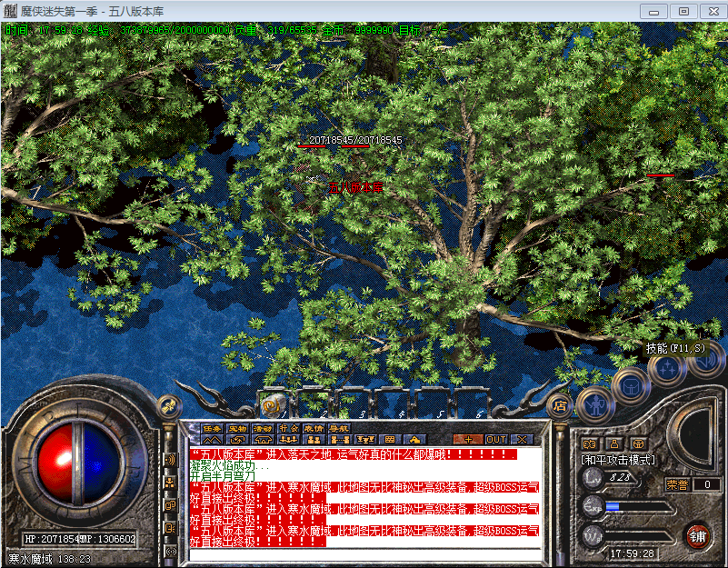728x568 pixels.
Task: Open the 宠物 pet tab
Action: point(237,428)
